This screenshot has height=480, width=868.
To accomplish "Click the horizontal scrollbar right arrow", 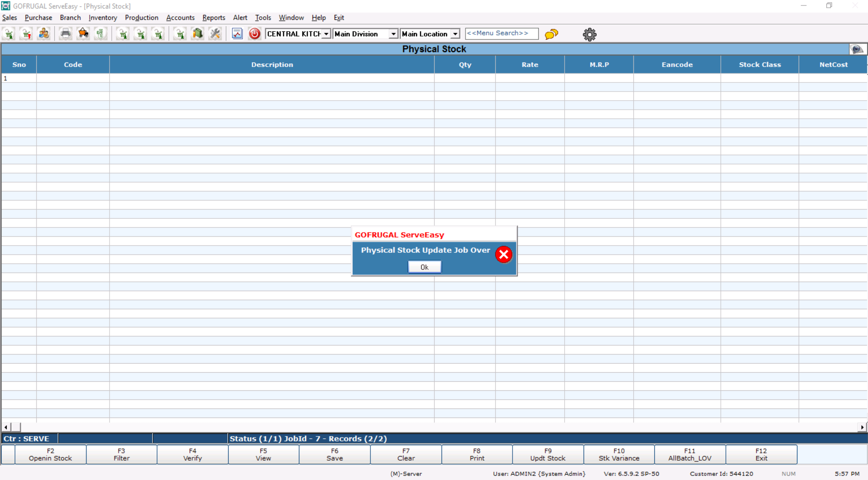I will click(862, 427).
